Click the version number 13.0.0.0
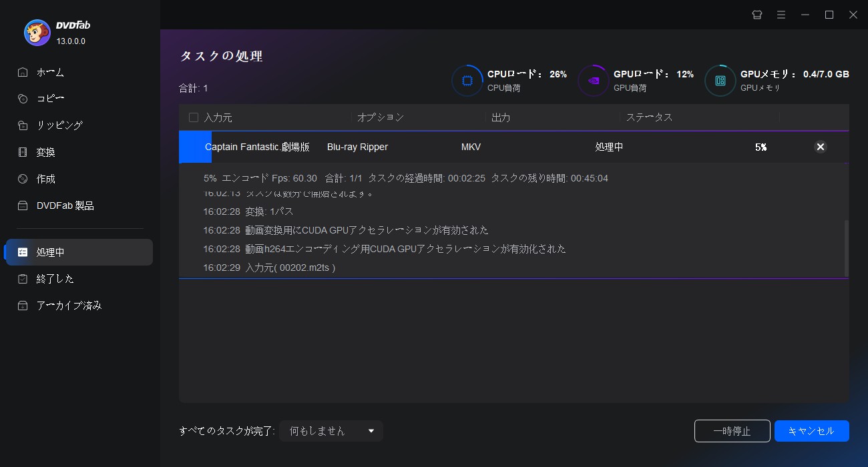 click(x=71, y=41)
